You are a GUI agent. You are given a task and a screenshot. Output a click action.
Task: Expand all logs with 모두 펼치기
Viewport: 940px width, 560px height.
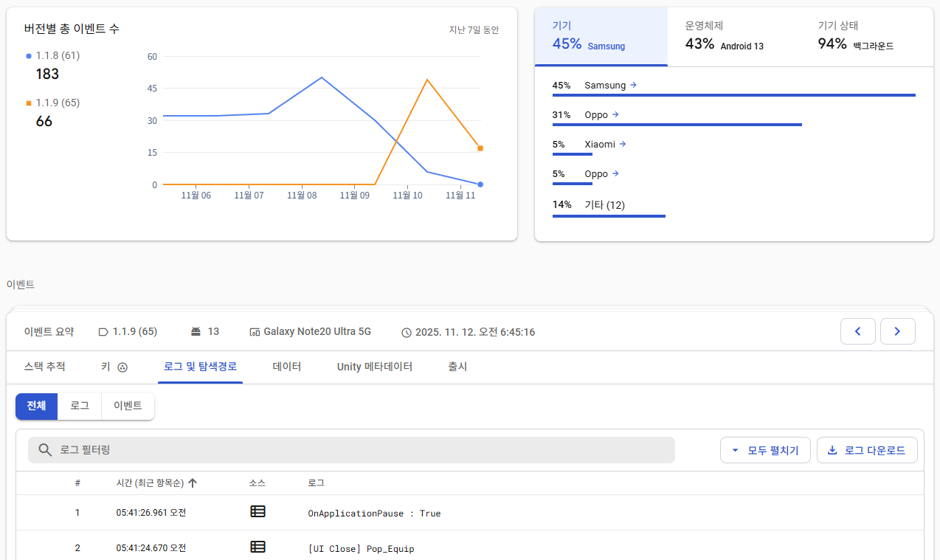tap(765, 451)
